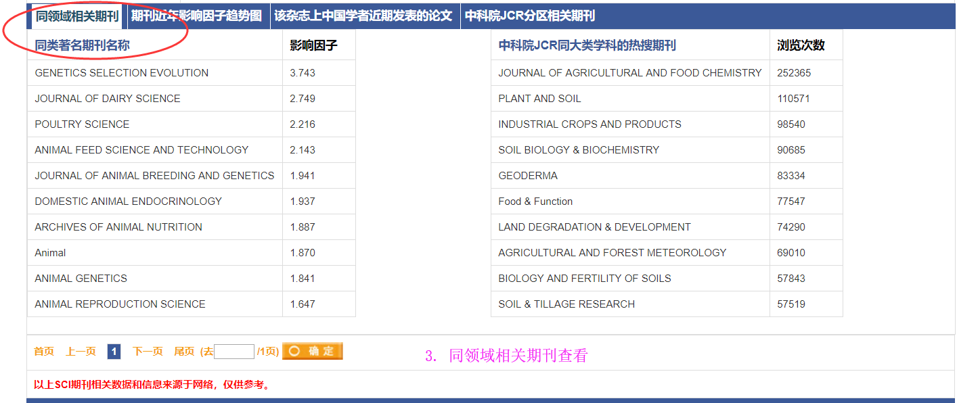The height and width of the screenshot is (403, 980).
Task: Open the Animal journal link
Action: (x=50, y=253)
